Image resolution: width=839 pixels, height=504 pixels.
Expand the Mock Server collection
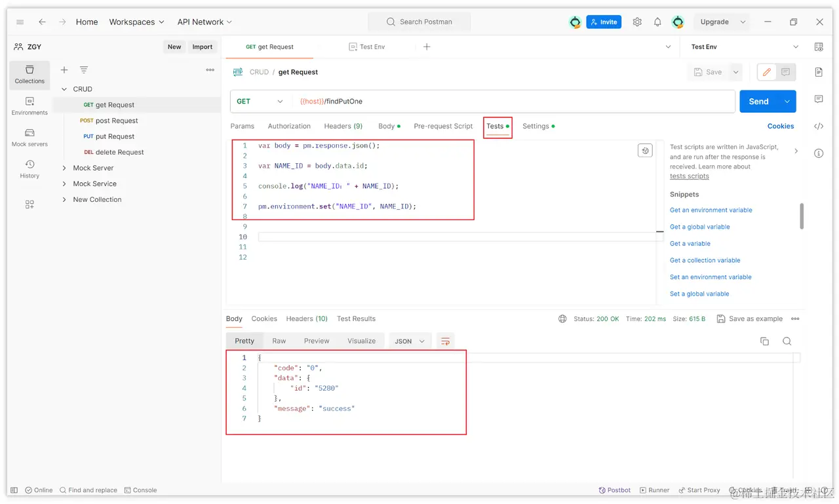click(x=64, y=168)
